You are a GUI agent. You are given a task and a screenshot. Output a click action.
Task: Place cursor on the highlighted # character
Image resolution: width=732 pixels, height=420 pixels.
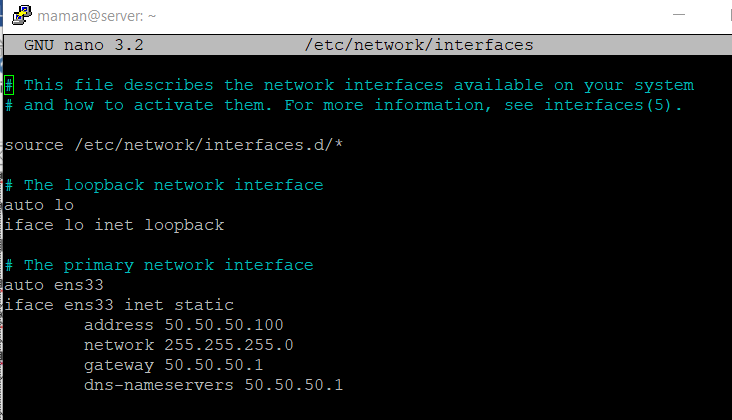(9, 85)
